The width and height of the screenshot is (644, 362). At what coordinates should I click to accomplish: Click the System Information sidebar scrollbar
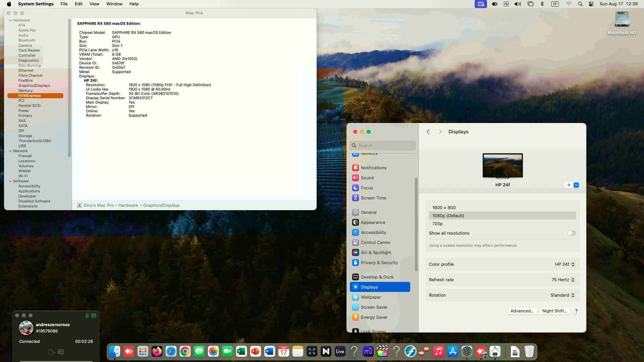(69, 88)
